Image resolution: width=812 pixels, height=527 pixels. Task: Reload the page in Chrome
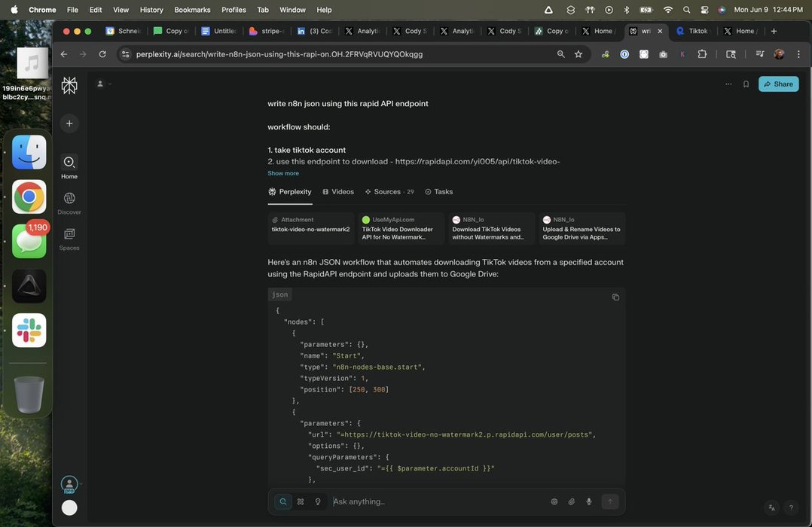coord(102,54)
